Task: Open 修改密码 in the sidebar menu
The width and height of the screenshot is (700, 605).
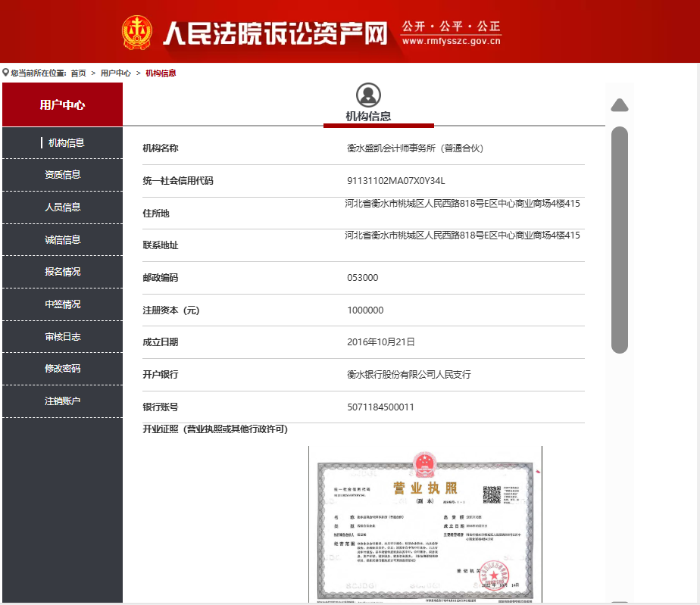Action: (x=62, y=369)
